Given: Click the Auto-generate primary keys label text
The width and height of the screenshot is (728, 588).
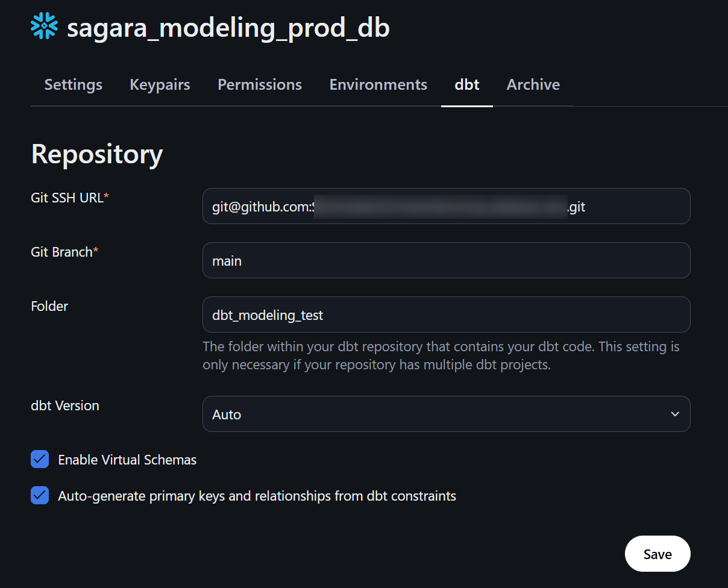Looking at the screenshot, I should (x=257, y=496).
